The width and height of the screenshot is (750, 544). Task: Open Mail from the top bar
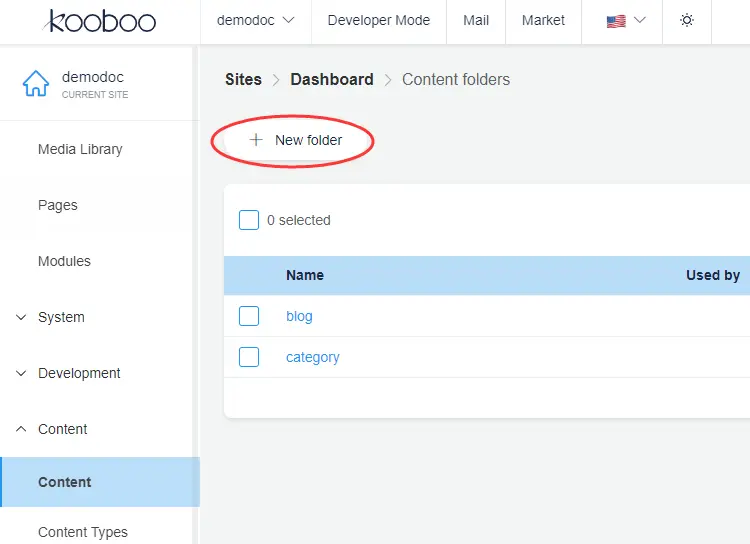[x=476, y=20]
